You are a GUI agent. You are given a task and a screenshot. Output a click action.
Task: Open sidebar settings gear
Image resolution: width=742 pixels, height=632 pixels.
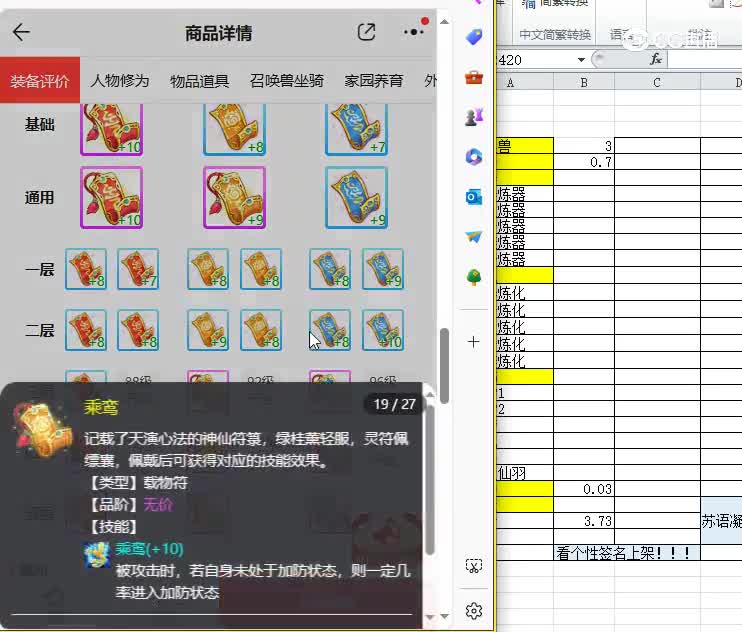click(x=474, y=611)
